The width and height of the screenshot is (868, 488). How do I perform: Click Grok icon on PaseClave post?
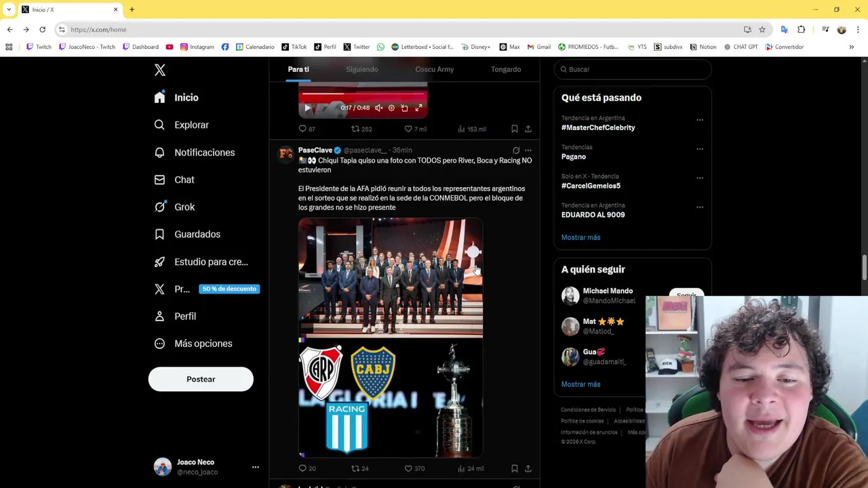pos(516,150)
